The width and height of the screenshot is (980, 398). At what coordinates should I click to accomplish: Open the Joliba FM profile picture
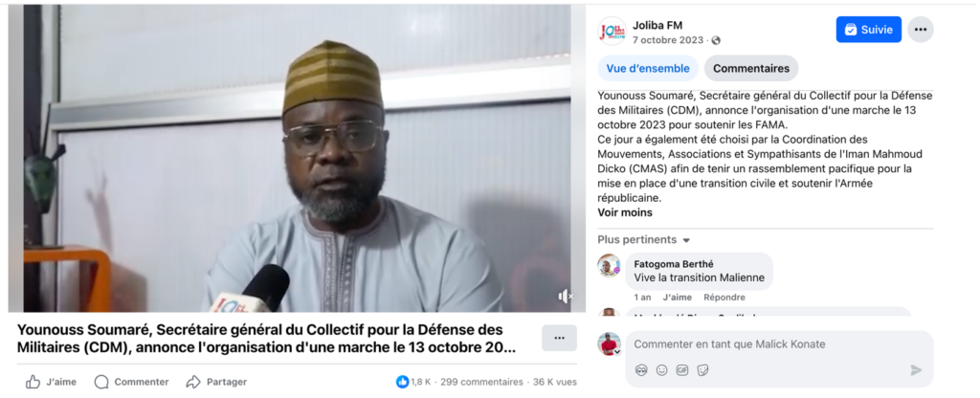[612, 32]
